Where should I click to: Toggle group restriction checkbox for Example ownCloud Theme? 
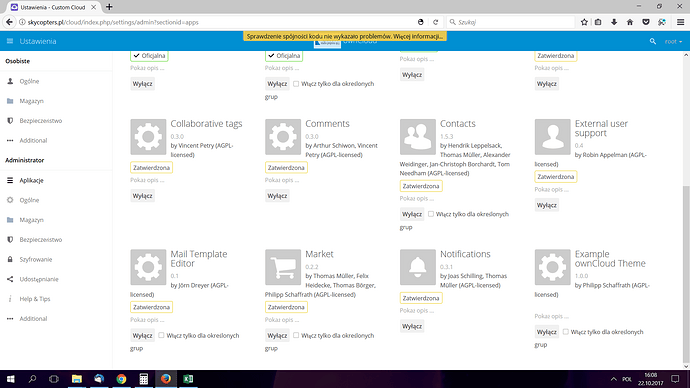pyautogui.click(x=566, y=332)
